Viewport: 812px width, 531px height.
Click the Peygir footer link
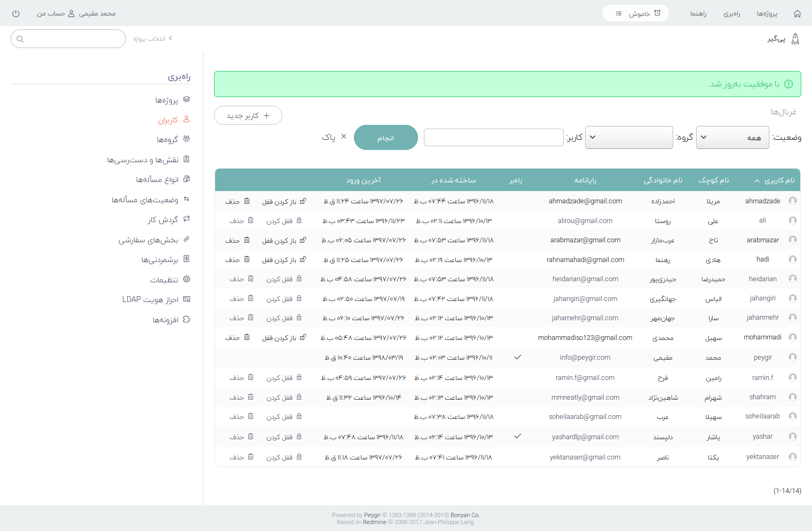coord(372,515)
